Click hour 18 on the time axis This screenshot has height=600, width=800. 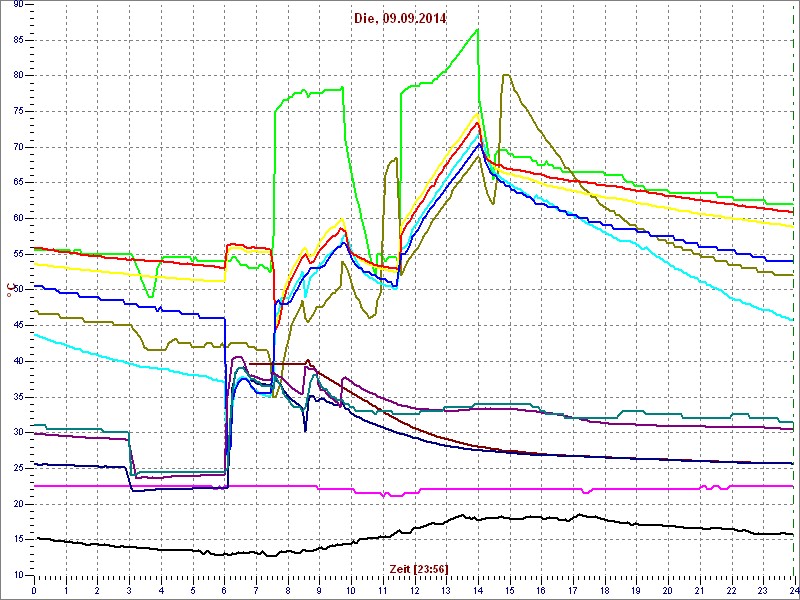tap(604, 590)
